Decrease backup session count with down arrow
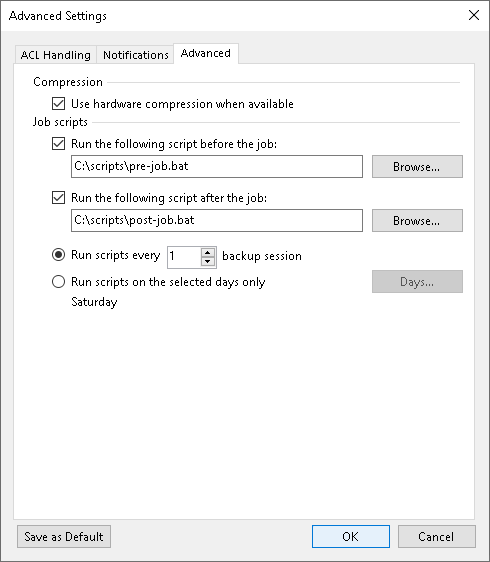Image resolution: width=490 pixels, height=562 pixels. (208, 262)
